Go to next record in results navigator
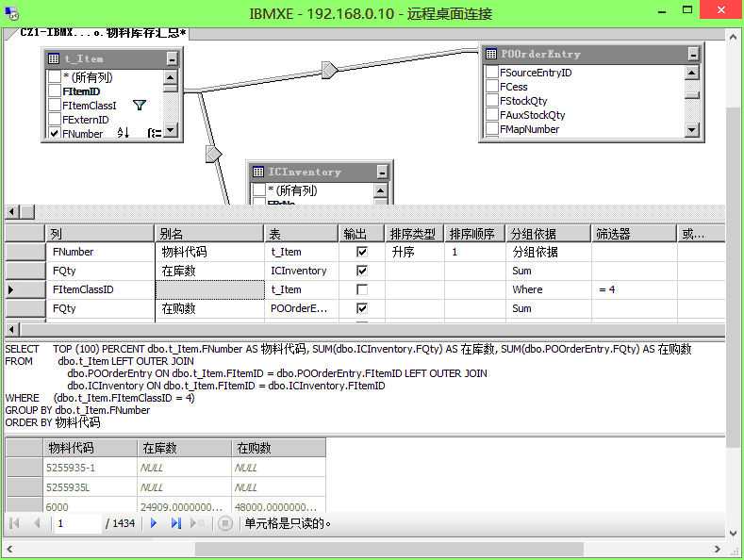The height and width of the screenshot is (560, 744). (153, 522)
